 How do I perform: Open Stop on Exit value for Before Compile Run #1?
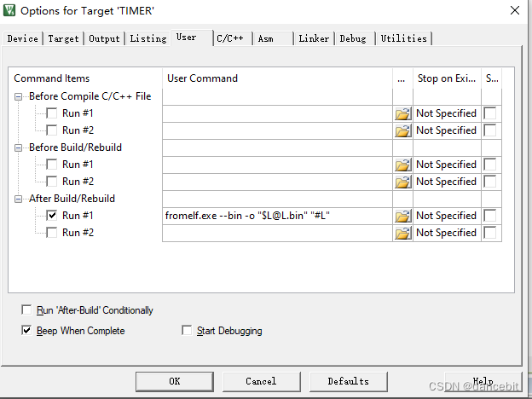pyautogui.click(x=447, y=113)
